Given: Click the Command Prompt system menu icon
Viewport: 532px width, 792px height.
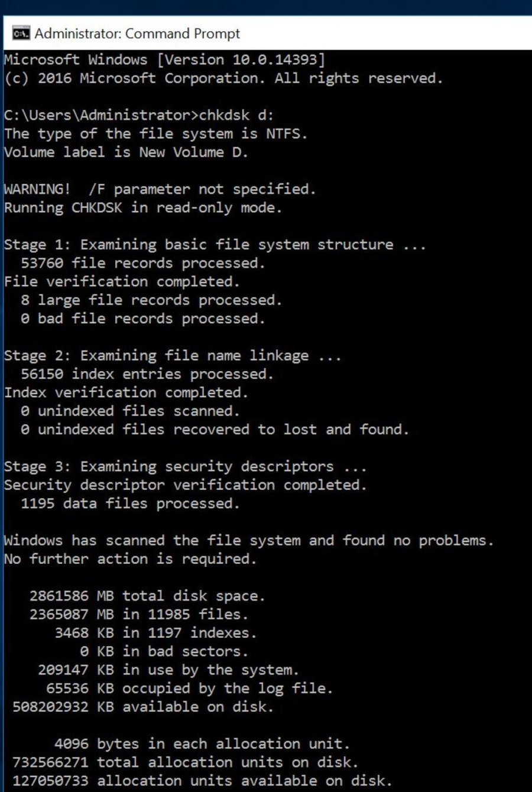Looking at the screenshot, I should click(21, 34).
